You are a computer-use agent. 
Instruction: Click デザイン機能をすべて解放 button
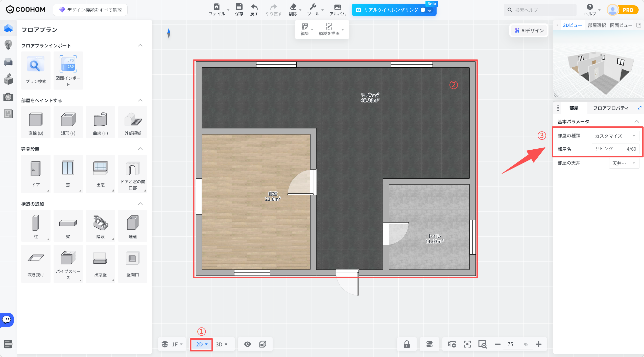[90, 10]
